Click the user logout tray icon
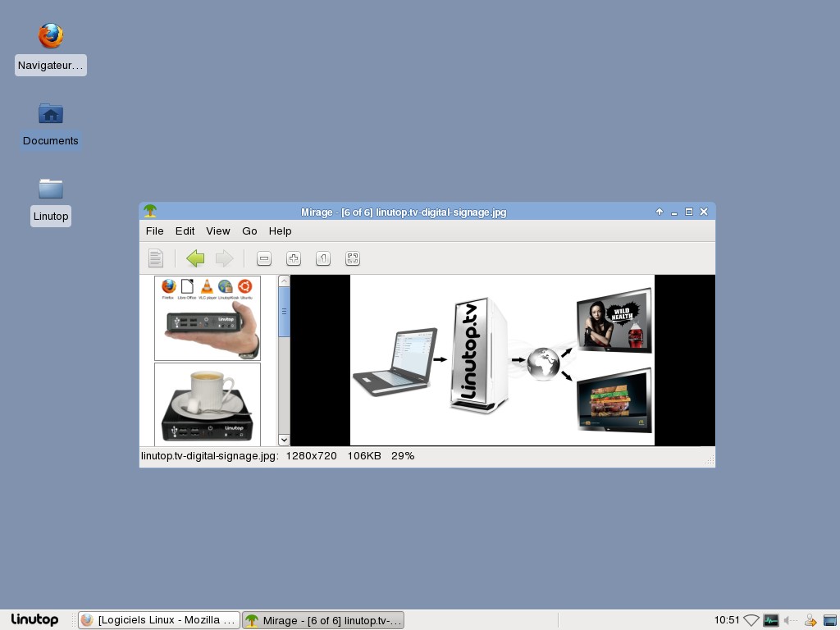This screenshot has height=630, width=840. point(810,620)
